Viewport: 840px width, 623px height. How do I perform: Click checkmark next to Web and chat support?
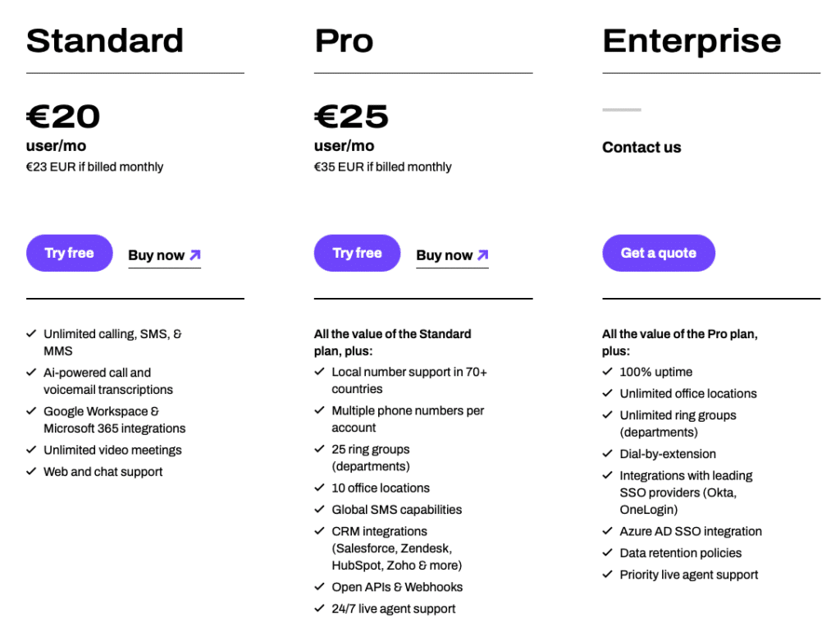[x=31, y=471]
